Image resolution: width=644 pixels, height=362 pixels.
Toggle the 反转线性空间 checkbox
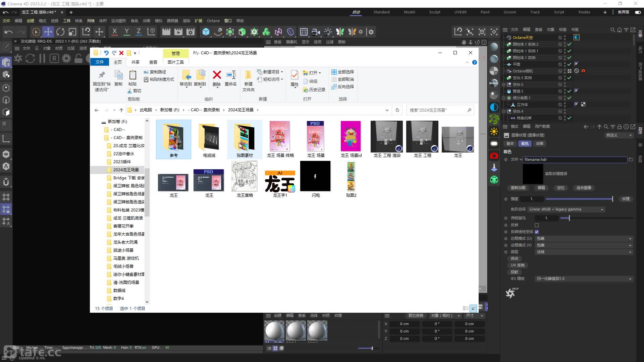pos(537,232)
